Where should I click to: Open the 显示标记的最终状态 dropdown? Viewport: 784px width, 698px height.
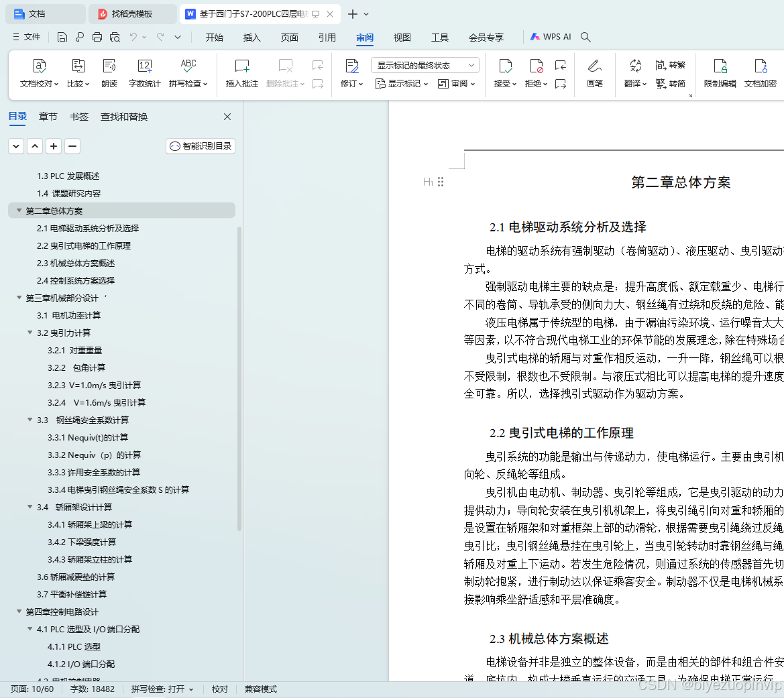pyautogui.click(x=425, y=65)
